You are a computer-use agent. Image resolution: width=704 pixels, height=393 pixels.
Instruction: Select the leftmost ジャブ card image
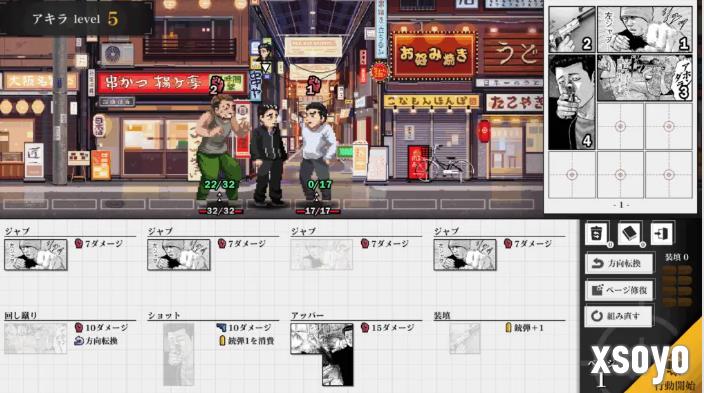coord(36,255)
